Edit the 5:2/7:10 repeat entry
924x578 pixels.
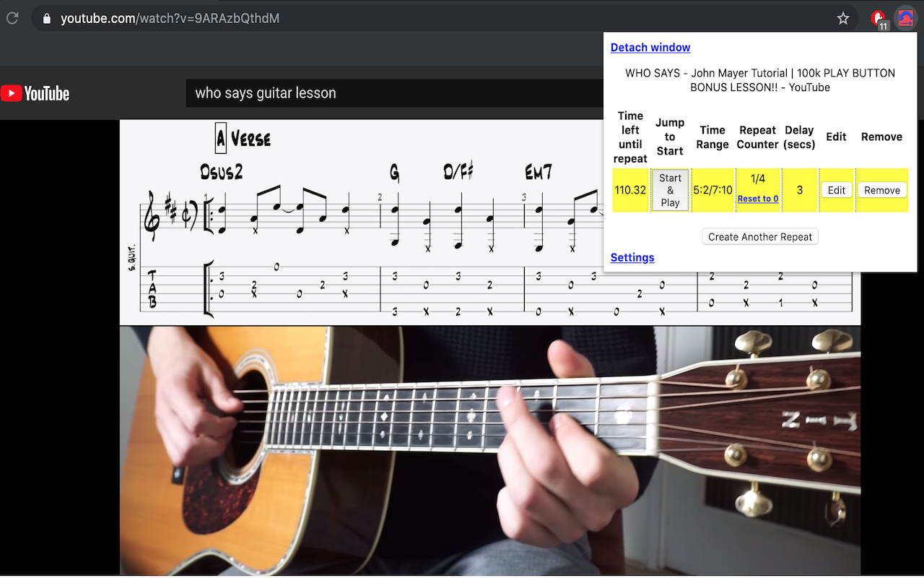pos(837,190)
